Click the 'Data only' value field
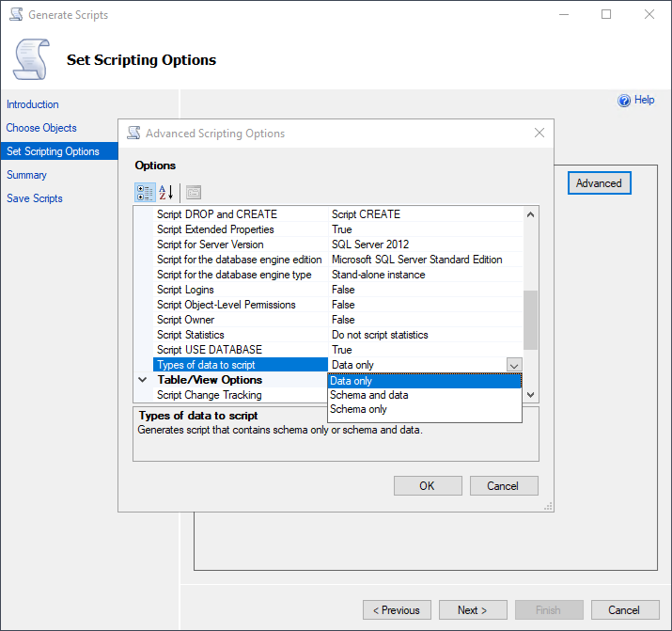Image resolution: width=672 pixels, height=631 pixels. point(417,365)
